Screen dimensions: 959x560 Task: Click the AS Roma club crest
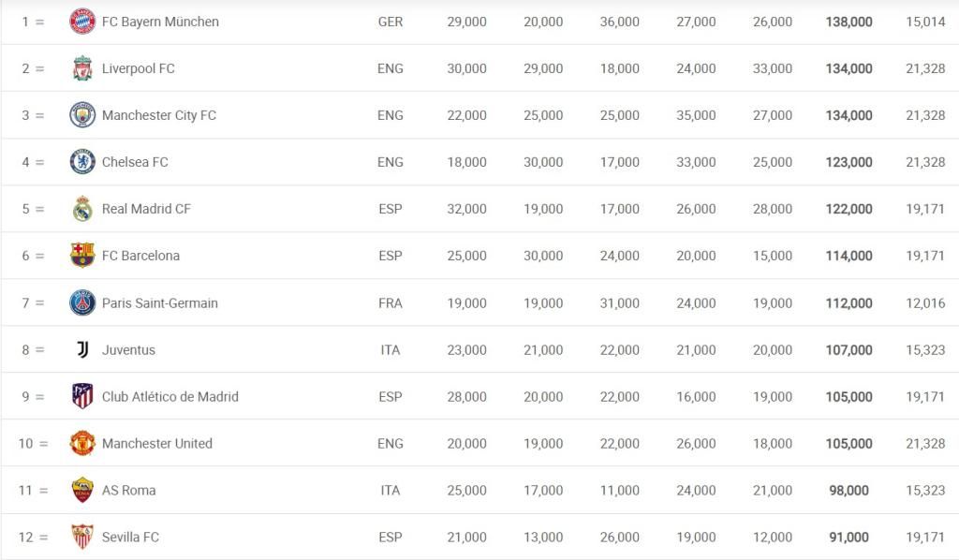(82, 490)
